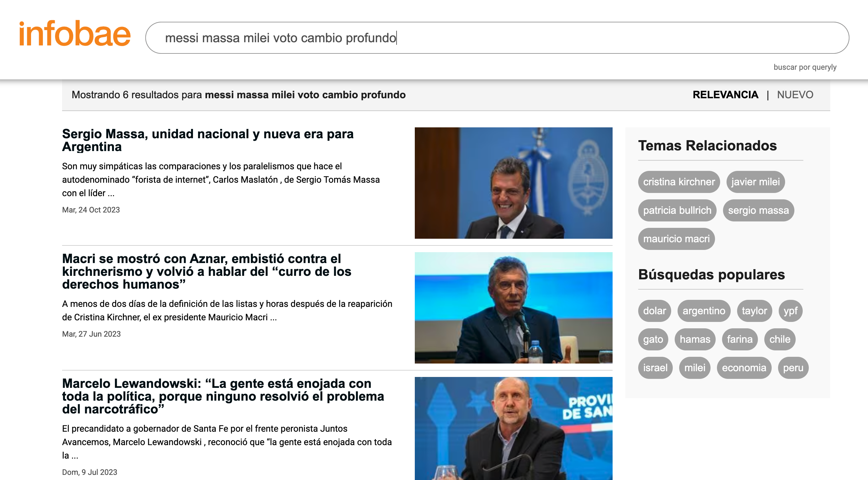Pick the economia popular search tag
This screenshot has height=480, width=868.
[744, 368]
